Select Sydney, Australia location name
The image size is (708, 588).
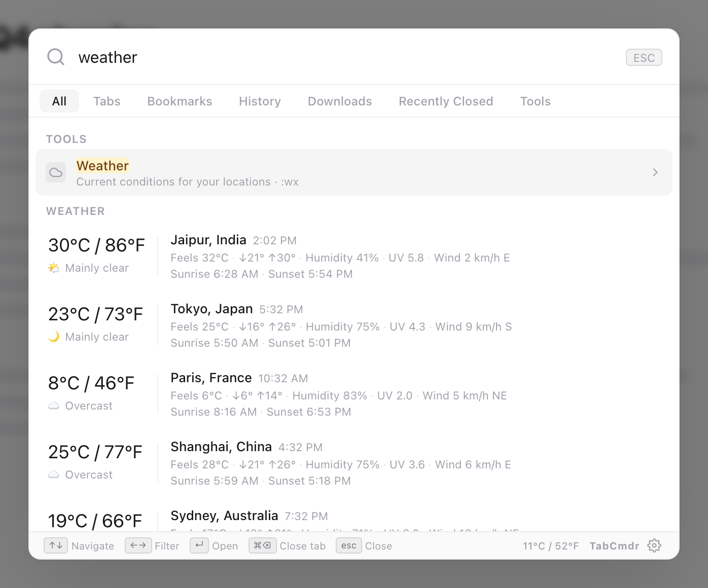coord(224,516)
